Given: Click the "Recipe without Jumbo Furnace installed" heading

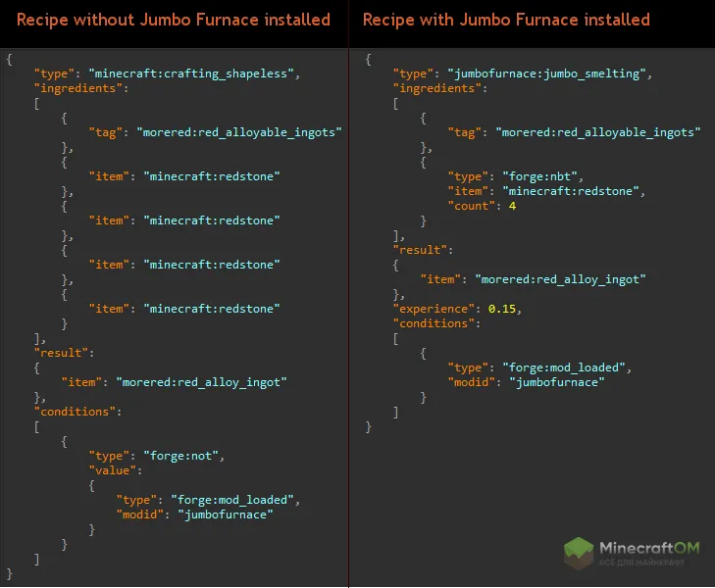Looking at the screenshot, I should coord(174,20).
